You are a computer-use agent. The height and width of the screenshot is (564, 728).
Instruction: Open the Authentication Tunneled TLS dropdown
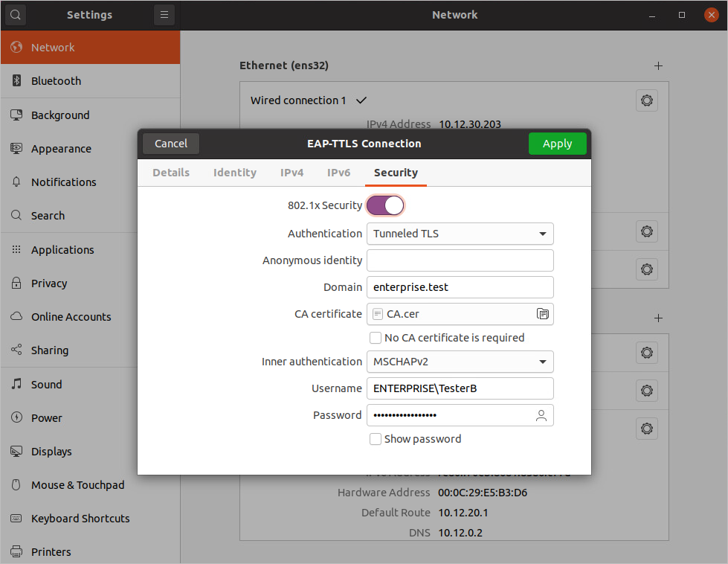coord(460,234)
